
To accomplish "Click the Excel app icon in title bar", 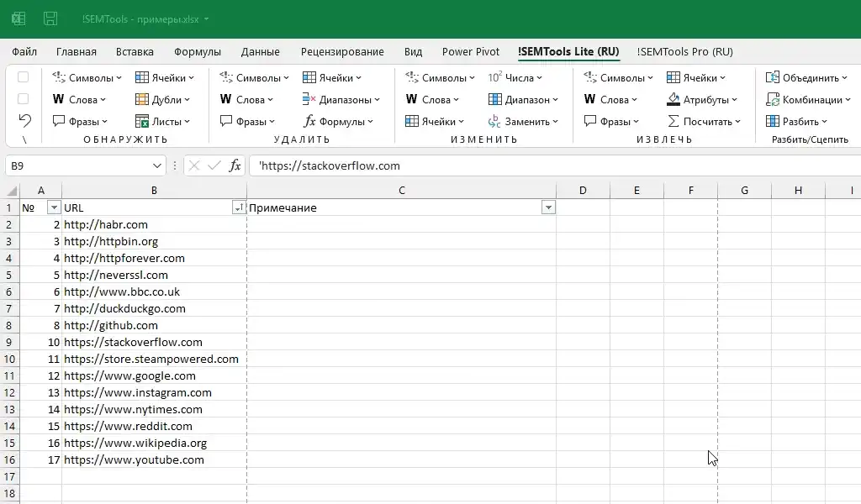I will pos(18,19).
